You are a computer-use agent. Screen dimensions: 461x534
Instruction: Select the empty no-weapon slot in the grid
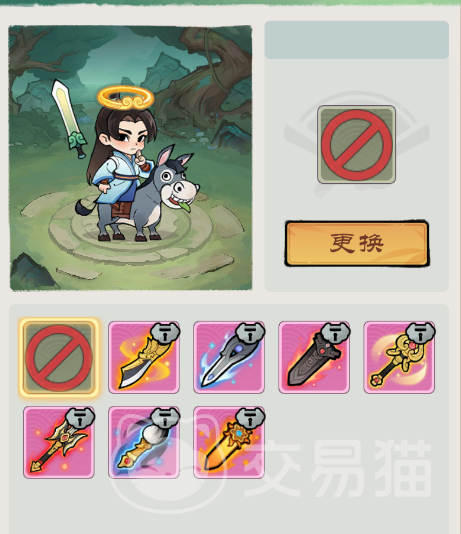click(x=59, y=358)
